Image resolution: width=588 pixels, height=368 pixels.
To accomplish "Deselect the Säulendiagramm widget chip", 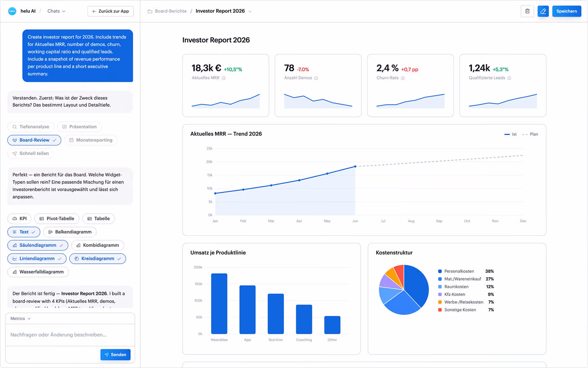I will click(38, 245).
